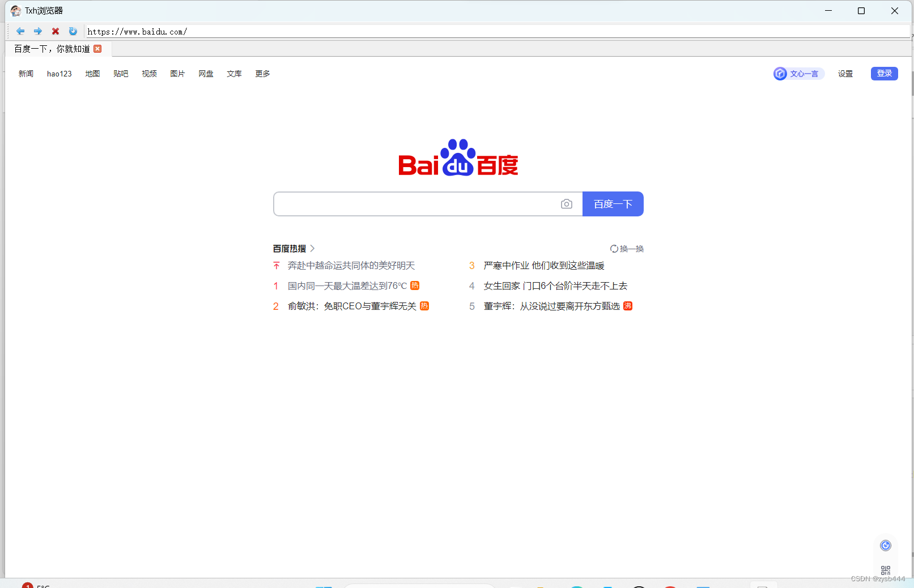Open the hao123 link
Viewport: 914px width, 588px height.
[x=59, y=74]
